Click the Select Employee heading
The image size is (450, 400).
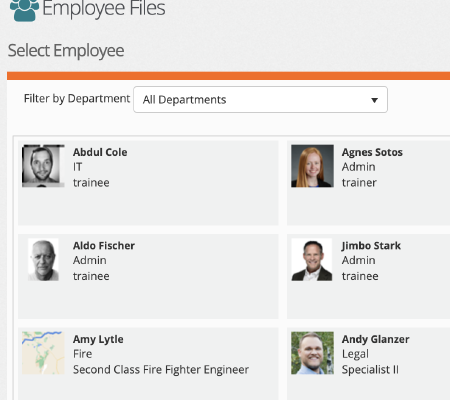pos(66,51)
